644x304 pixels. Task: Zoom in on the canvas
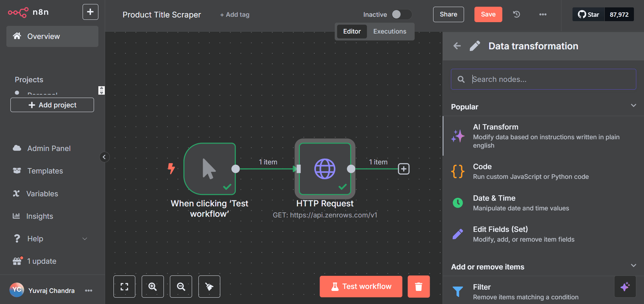click(x=153, y=287)
